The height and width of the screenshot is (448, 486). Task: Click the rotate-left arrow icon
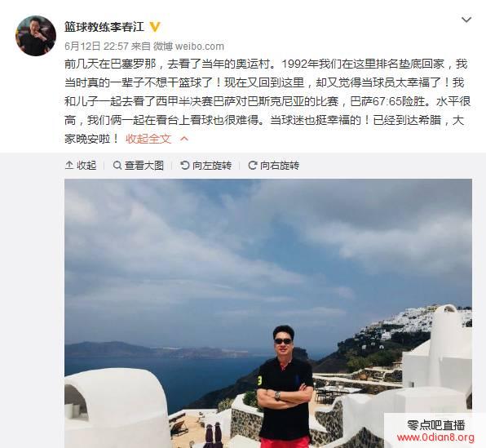click(185, 165)
